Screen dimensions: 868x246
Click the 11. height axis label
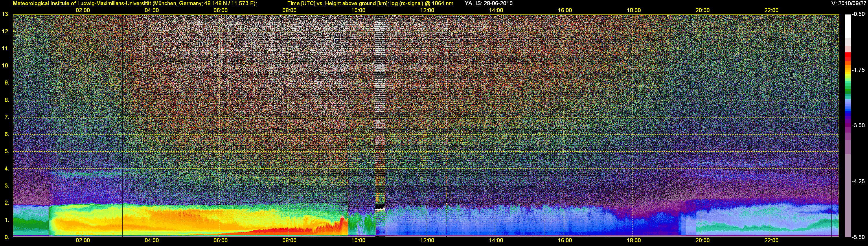[6, 49]
